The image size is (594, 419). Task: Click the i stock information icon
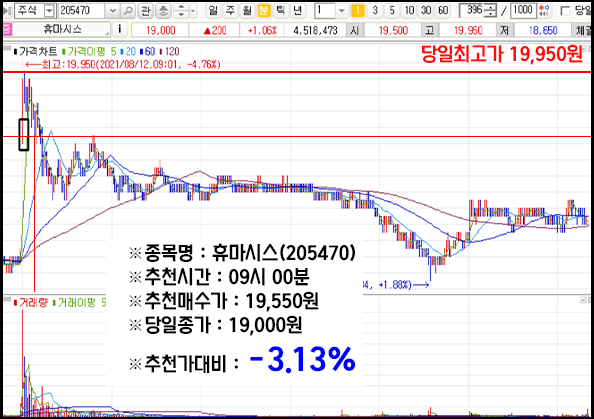pos(120,29)
